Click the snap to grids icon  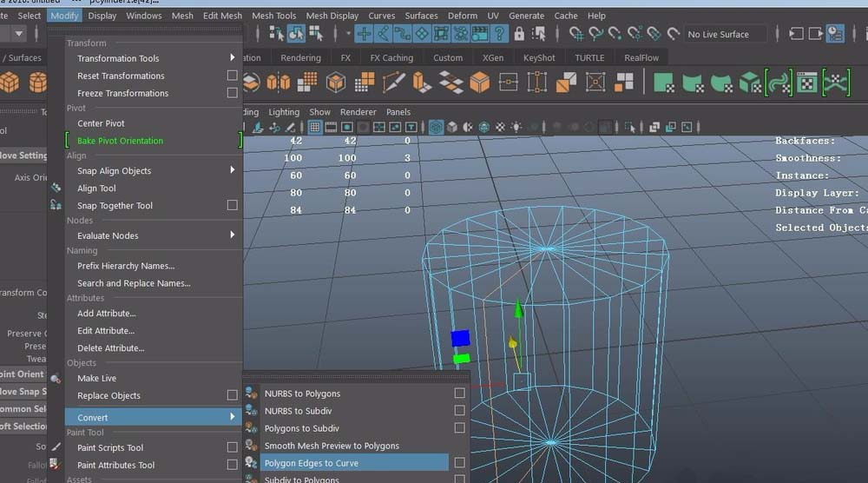(x=576, y=34)
